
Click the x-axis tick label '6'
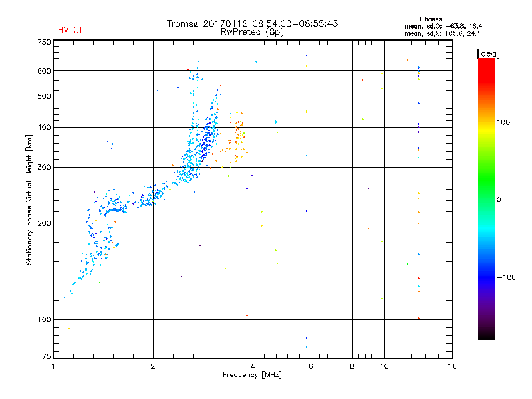[x=311, y=366]
